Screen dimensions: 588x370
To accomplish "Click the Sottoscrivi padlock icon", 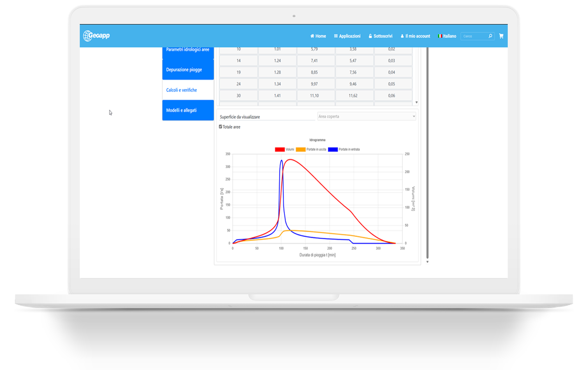I will [370, 36].
